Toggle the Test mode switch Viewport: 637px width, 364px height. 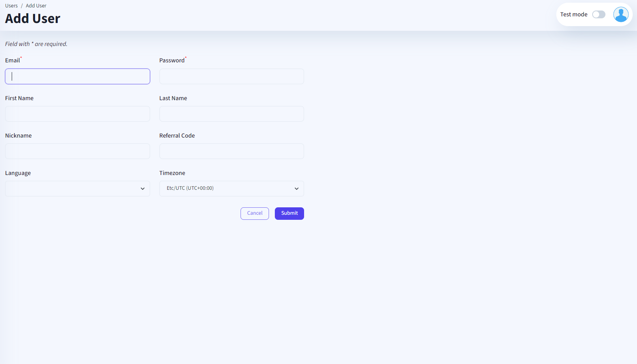pos(598,14)
